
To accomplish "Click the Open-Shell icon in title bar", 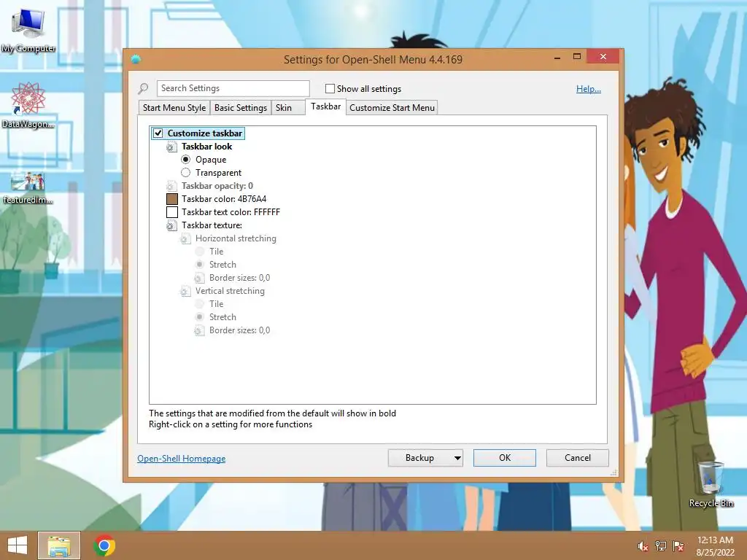I will [x=136, y=59].
